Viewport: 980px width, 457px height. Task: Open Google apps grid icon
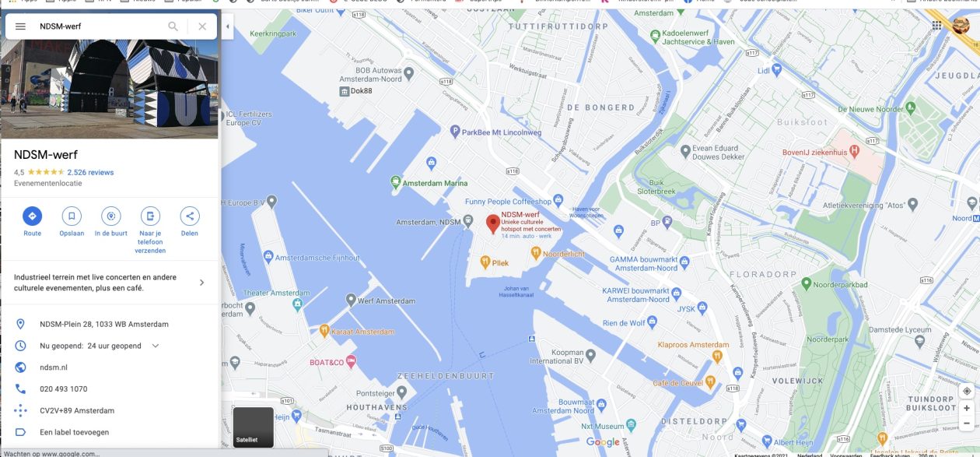pos(936,26)
